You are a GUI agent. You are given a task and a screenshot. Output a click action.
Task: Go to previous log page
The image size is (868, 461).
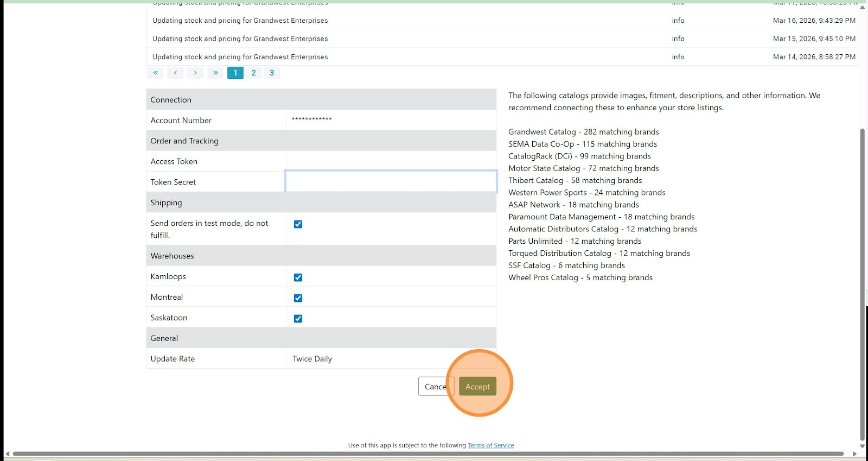(175, 73)
